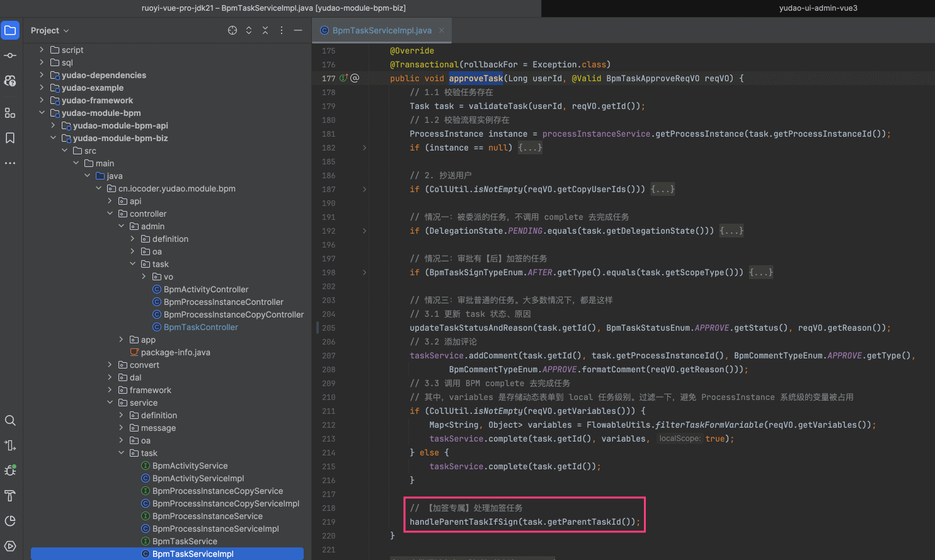
Task: Open the Commit tool window
Action: 10,55
